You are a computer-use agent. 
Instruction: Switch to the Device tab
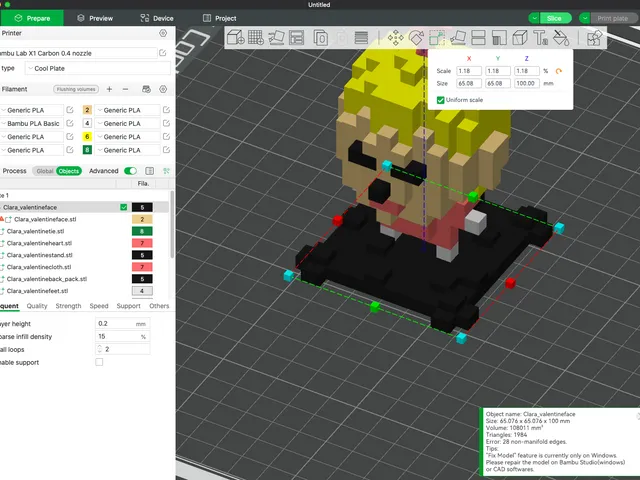[x=157, y=18]
